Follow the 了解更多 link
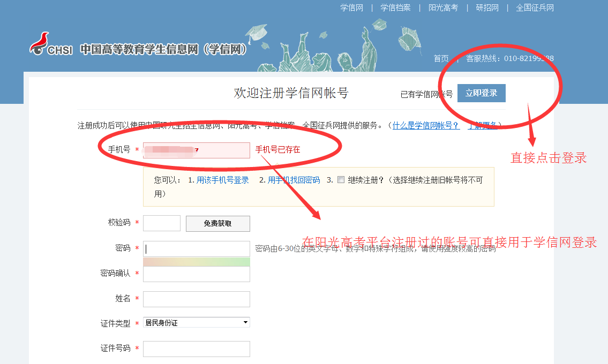Image resolution: width=608 pixels, height=364 pixels. (x=482, y=126)
